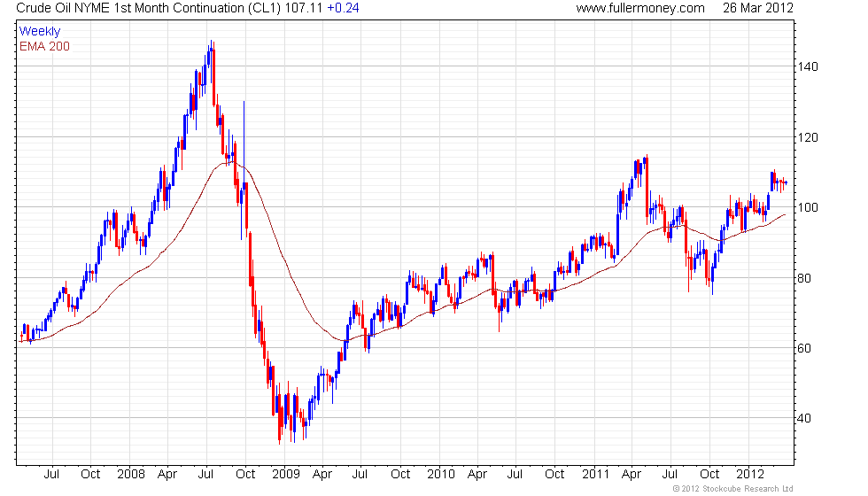Click the EMA 200 legend label
The image size is (868, 496).
tap(44, 46)
